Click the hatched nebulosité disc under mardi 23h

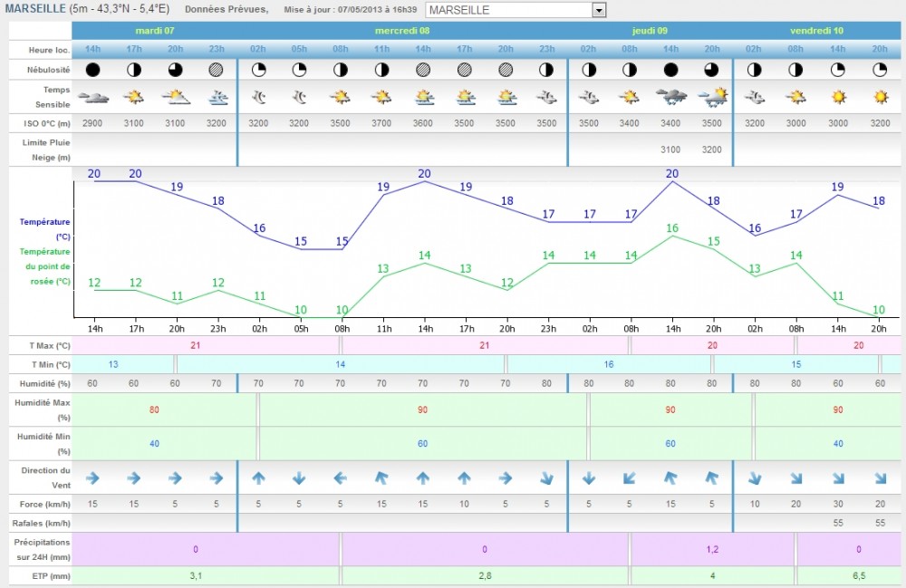pos(217,68)
